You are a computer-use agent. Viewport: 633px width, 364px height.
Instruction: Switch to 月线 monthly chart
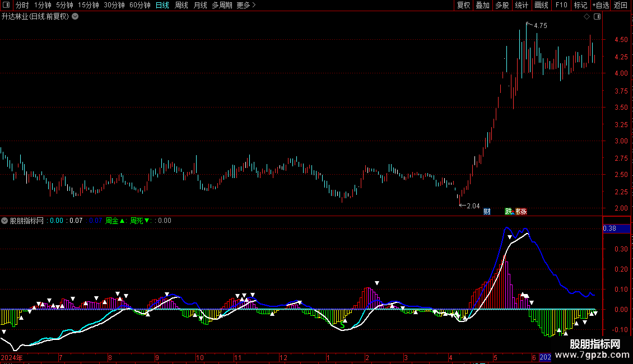[200, 5]
